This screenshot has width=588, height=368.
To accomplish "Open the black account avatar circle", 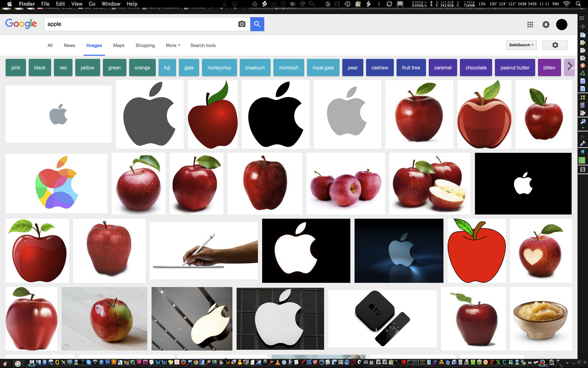I will pos(562,25).
